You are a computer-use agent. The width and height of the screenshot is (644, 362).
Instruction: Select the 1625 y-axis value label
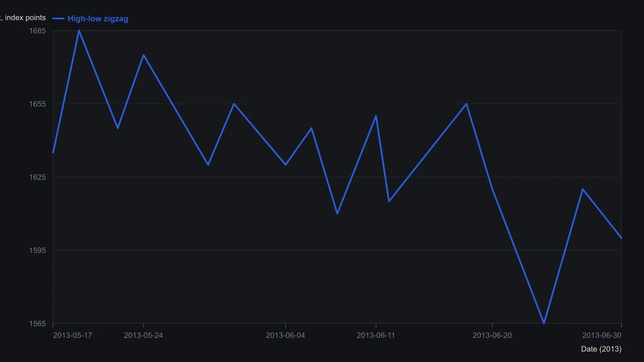click(37, 177)
